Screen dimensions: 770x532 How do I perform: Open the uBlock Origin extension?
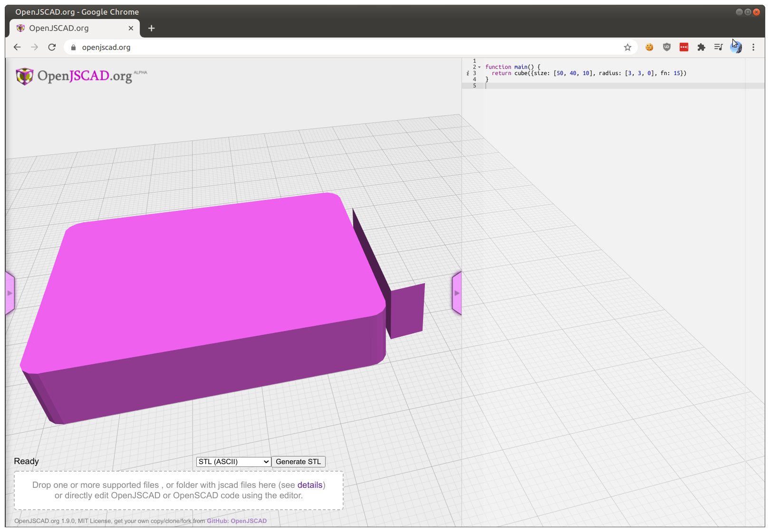(x=666, y=47)
